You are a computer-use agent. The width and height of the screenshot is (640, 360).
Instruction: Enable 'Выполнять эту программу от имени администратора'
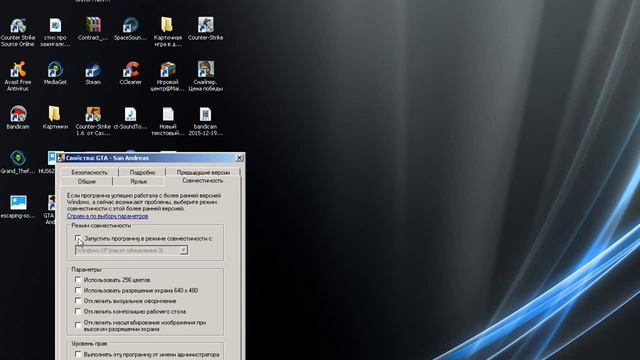click(78, 354)
